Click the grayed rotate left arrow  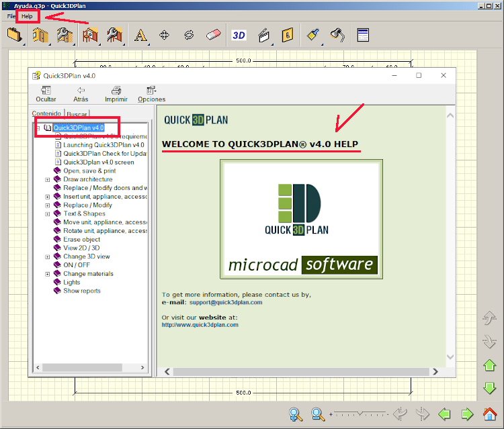(x=401, y=414)
